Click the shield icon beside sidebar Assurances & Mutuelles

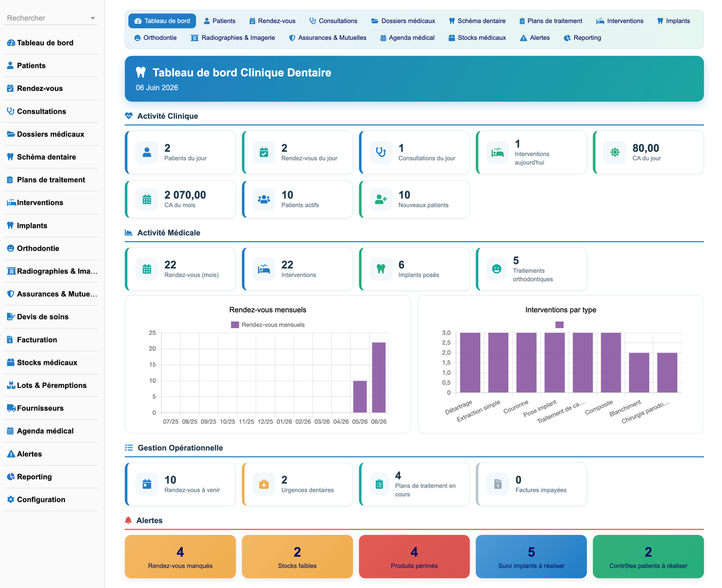[10, 294]
